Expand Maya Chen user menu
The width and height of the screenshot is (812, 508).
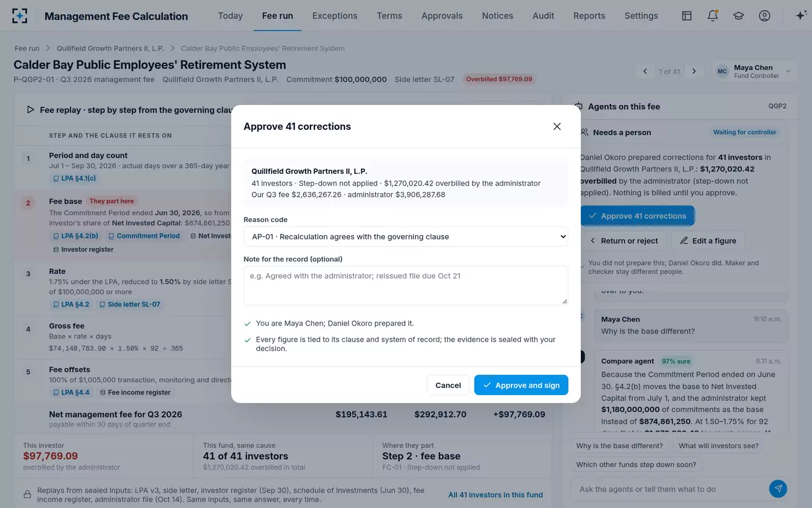click(x=754, y=71)
